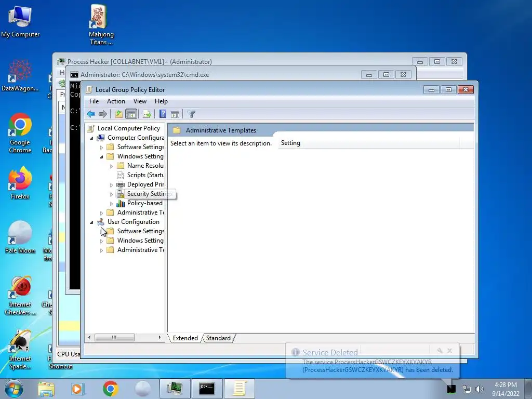Switch to the Standard tab
532x399 pixels.
[218, 338]
